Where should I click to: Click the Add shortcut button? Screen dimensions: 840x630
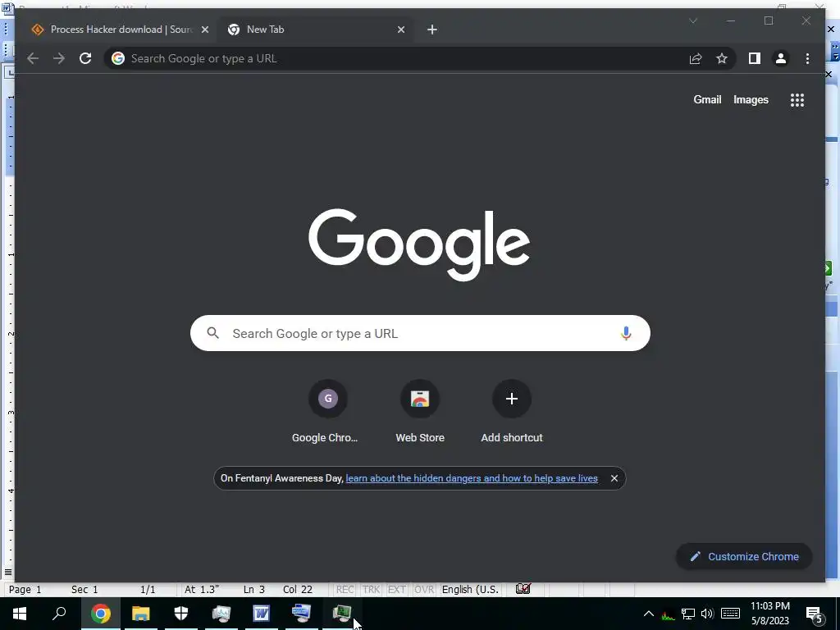tap(512, 413)
